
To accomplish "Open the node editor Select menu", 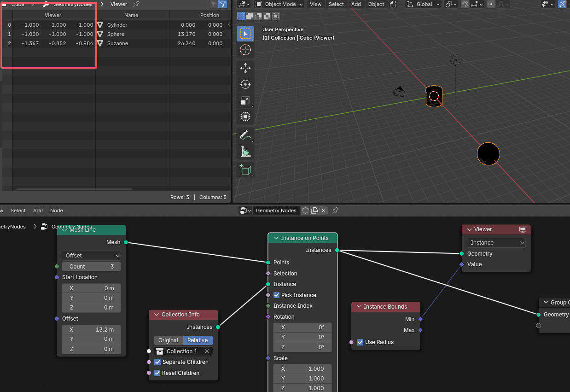I will pyautogui.click(x=18, y=211).
